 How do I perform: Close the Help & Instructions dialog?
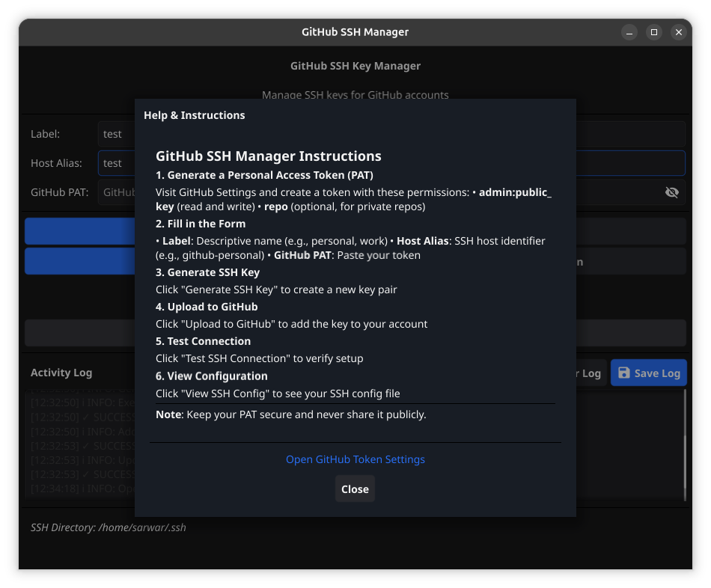pos(355,489)
